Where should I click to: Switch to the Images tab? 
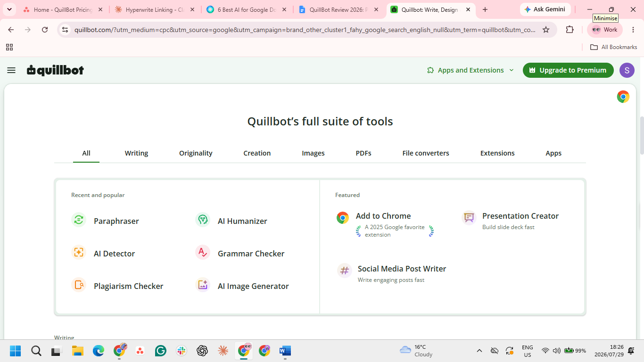tap(313, 153)
